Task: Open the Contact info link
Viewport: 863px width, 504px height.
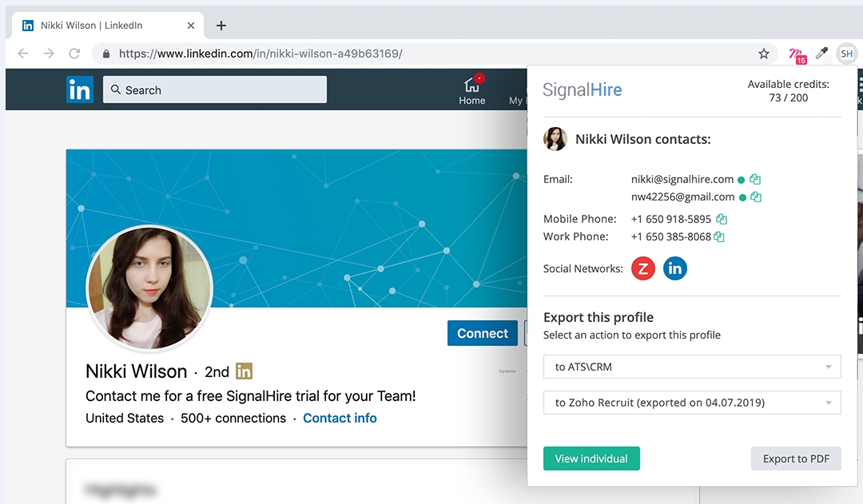Action: pos(340,419)
